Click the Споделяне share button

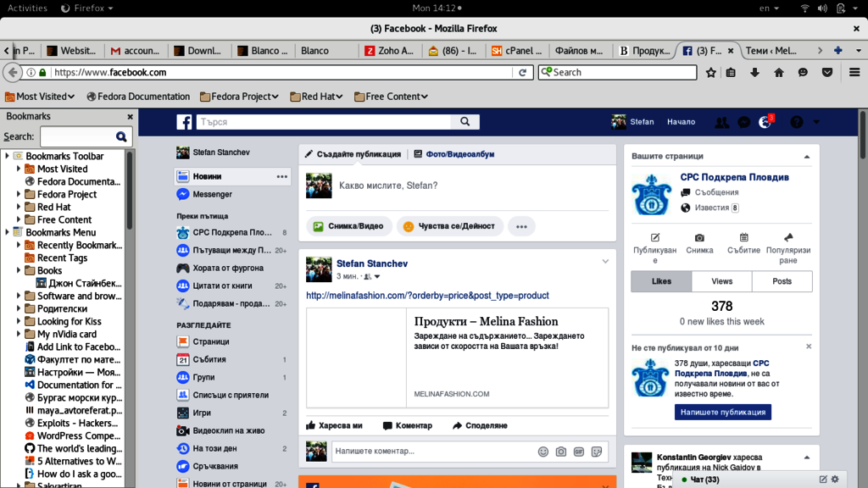[480, 425]
